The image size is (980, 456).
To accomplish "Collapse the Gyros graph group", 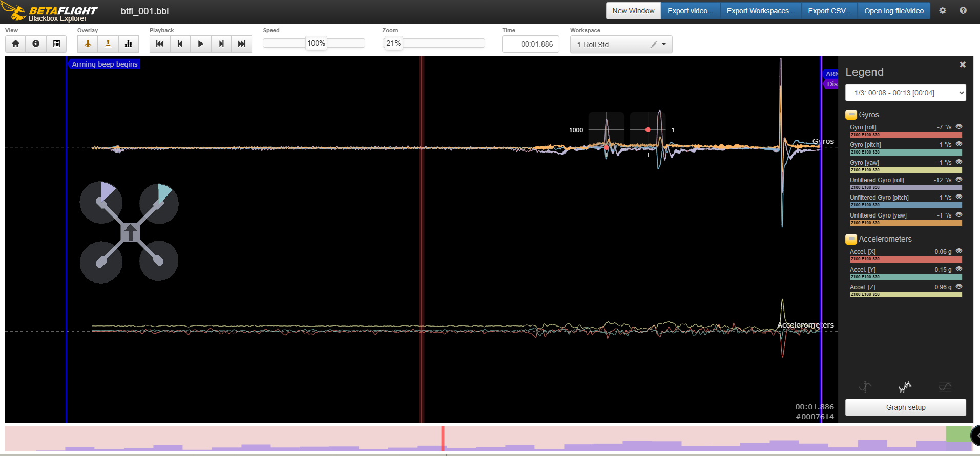I will click(x=851, y=115).
